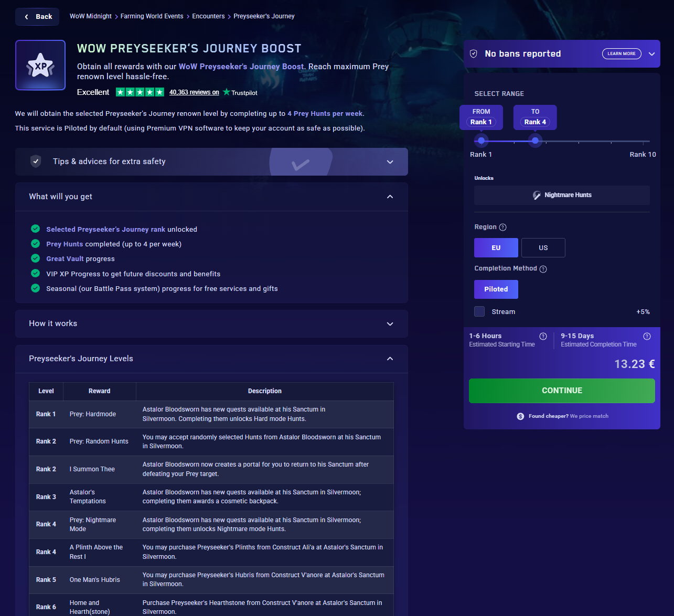Select the Piloted completion method

[x=496, y=289]
